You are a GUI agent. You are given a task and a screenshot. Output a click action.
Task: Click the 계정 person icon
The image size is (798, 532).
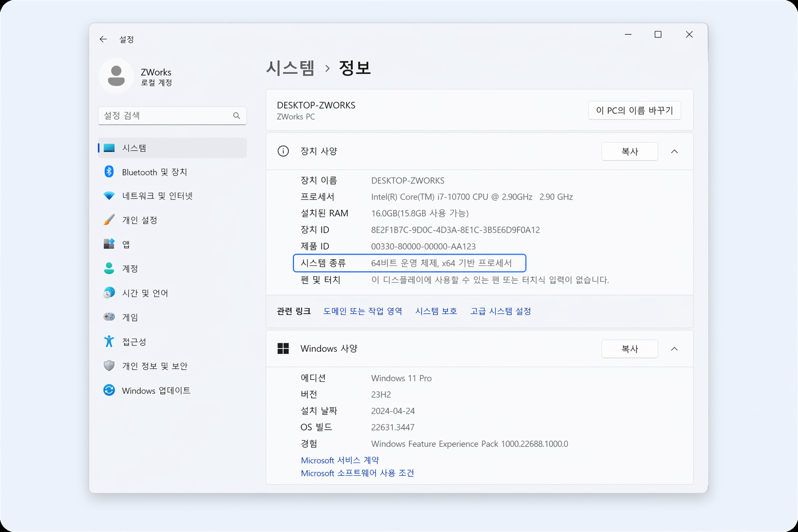point(109,268)
